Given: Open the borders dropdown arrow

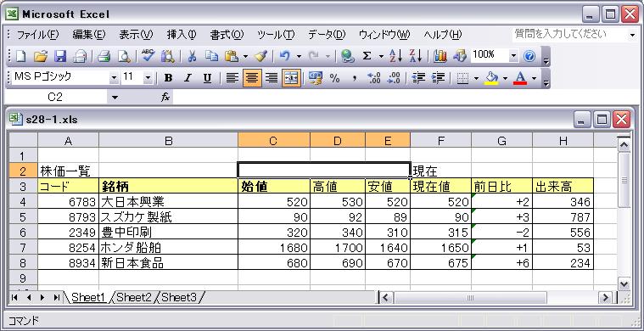Looking at the screenshot, I should (x=477, y=78).
